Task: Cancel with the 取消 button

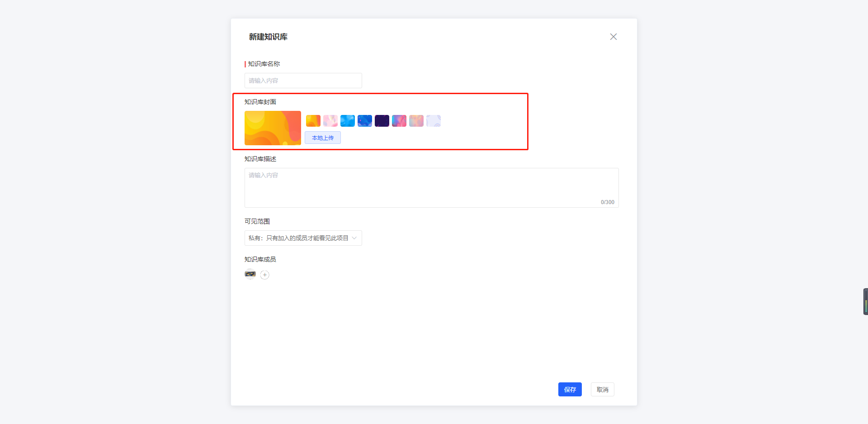Action: coord(602,389)
